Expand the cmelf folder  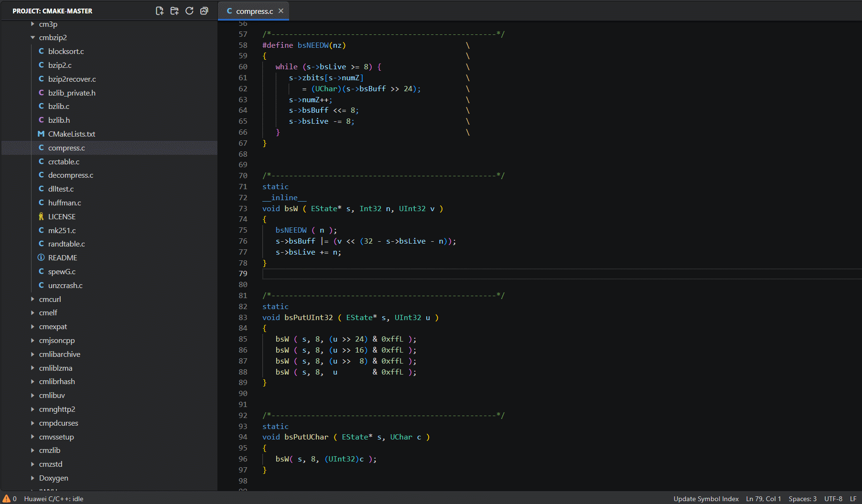click(32, 312)
